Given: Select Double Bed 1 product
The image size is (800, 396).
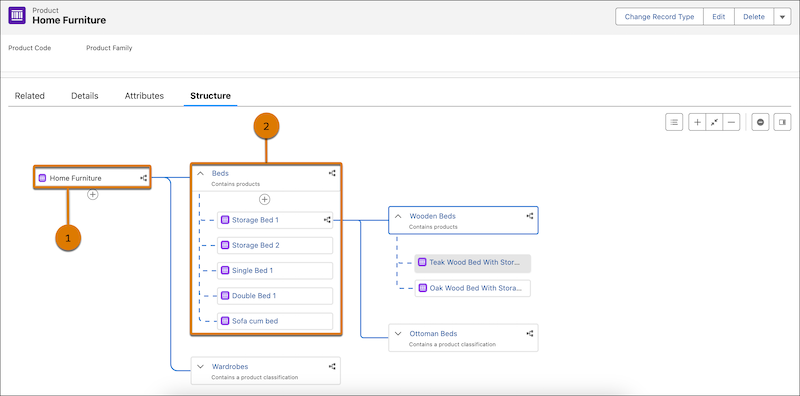Looking at the screenshot, I should 275,295.
